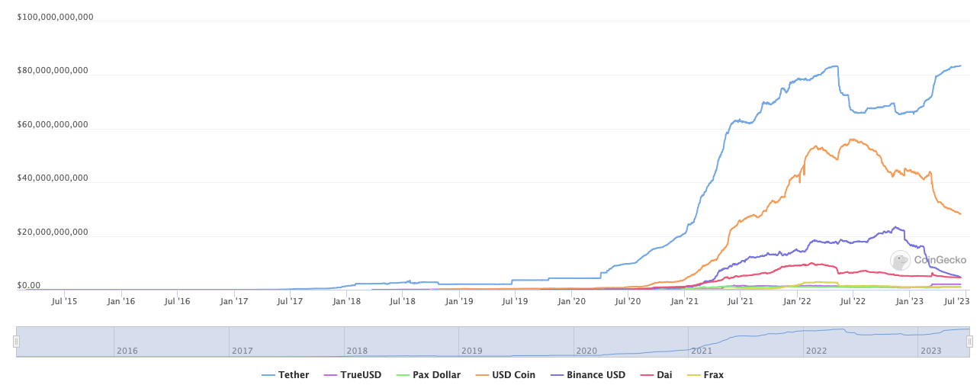Click the Jul '20 x-axis label

[628, 301]
